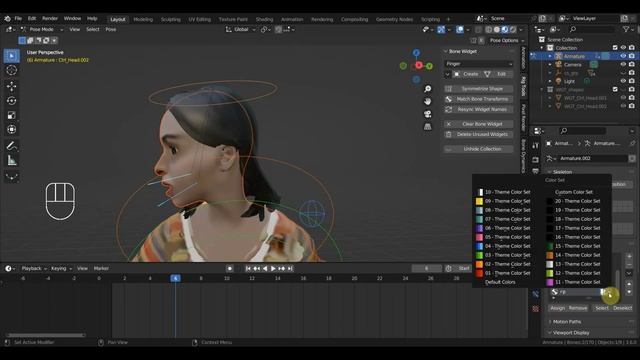Click the green Y axis gizmo
This screenshot has width=640, height=360.
[429, 66]
